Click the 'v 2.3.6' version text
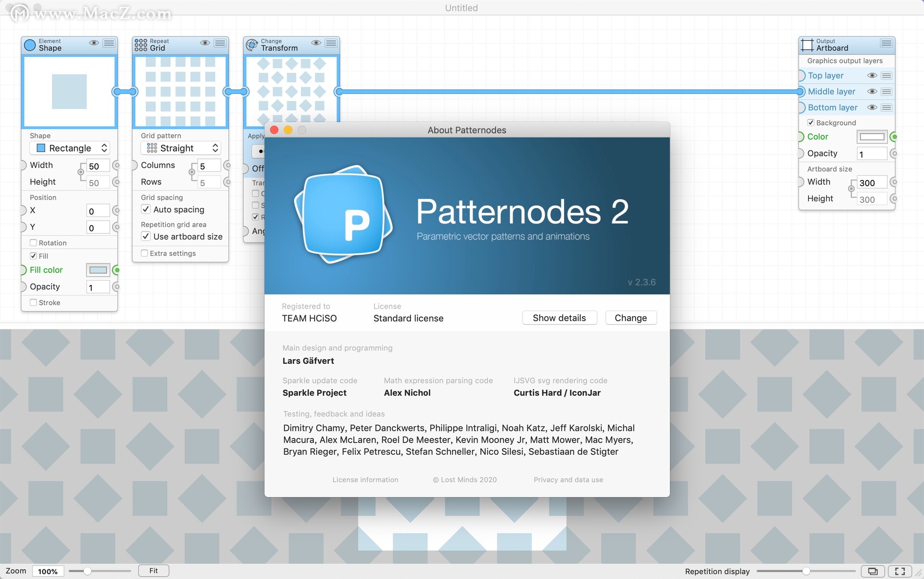The image size is (924, 579). (642, 282)
